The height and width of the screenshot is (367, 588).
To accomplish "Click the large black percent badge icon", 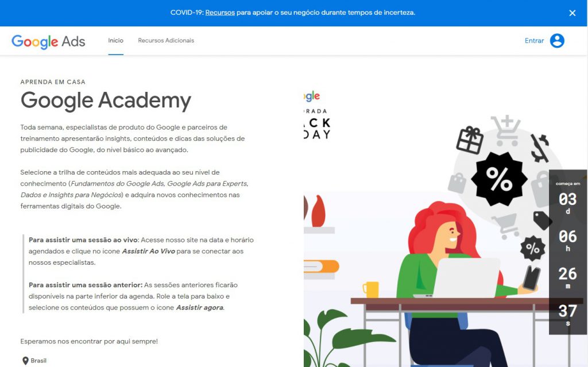I will pos(499,179).
